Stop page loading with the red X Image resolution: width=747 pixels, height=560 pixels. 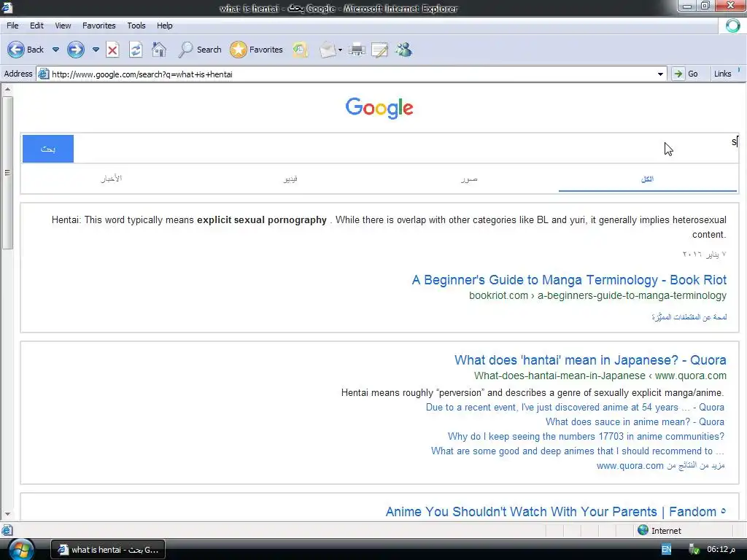[x=112, y=50]
